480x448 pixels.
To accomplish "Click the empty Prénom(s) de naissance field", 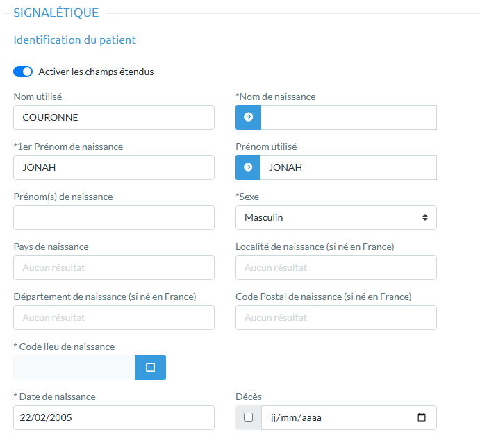I will tap(114, 217).
